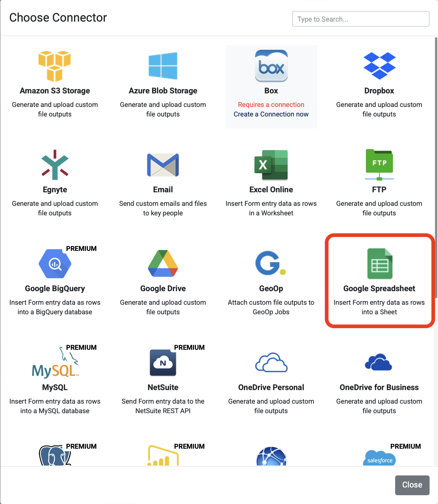The image size is (438, 504).
Task: Select the Google BigQuery title
Action: (x=55, y=289)
